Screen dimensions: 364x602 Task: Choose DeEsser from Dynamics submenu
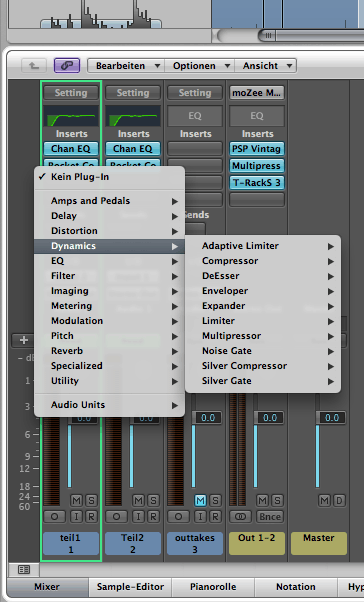click(263, 276)
